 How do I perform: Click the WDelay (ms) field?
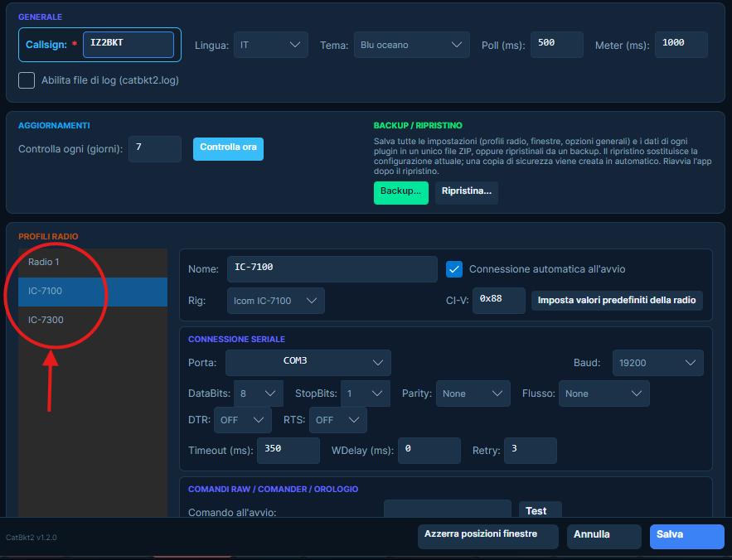pyautogui.click(x=429, y=451)
